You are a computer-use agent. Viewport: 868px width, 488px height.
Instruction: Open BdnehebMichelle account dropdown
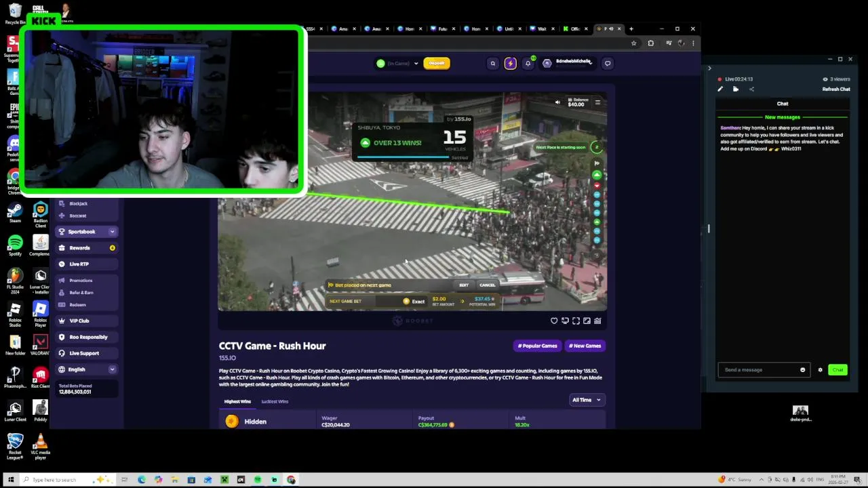coord(568,63)
